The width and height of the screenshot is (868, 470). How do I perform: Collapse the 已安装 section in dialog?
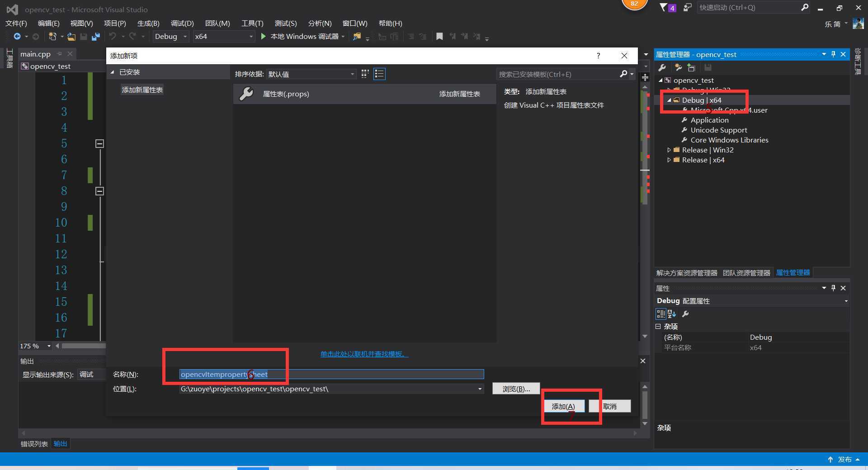tap(113, 72)
